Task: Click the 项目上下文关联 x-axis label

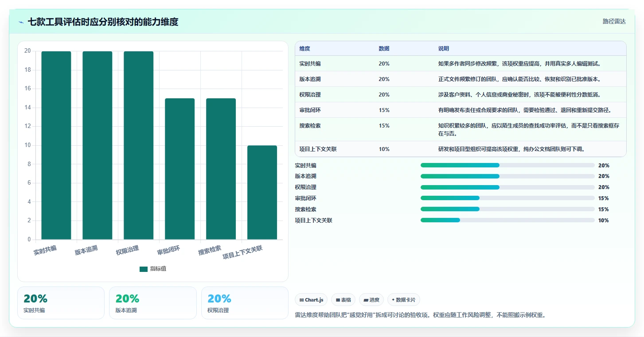Action: tap(242, 252)
